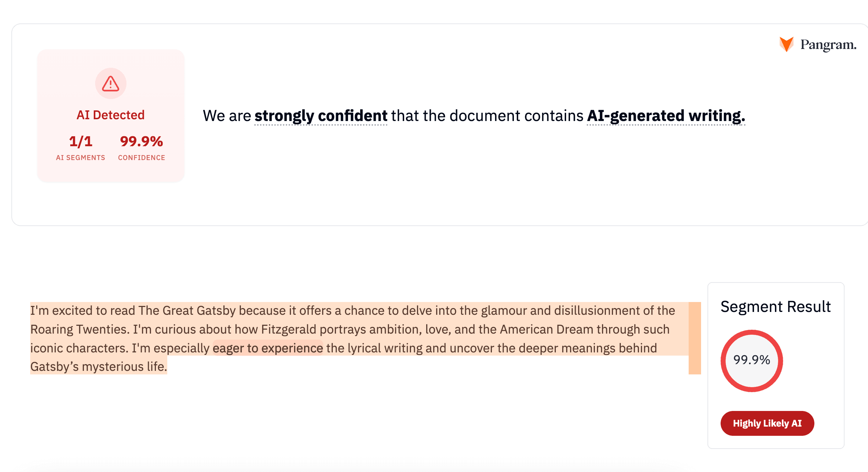Click the underlined "AI-generated writing." phrase
868x472 pixels.
click(666, 116)
